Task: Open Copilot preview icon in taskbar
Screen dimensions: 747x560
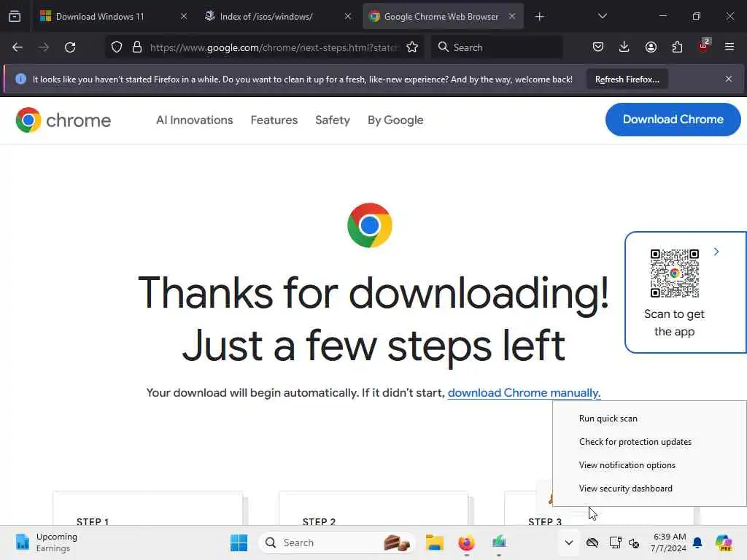Action: (724, 542)
